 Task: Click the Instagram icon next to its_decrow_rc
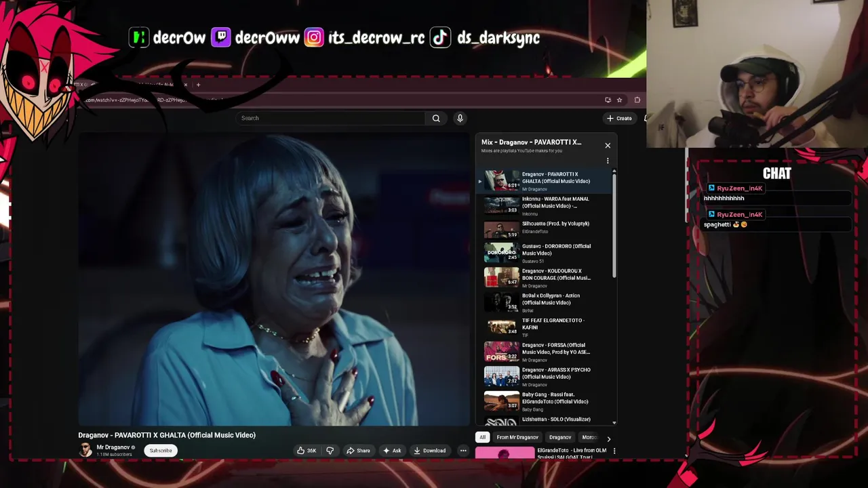point(314,37)
